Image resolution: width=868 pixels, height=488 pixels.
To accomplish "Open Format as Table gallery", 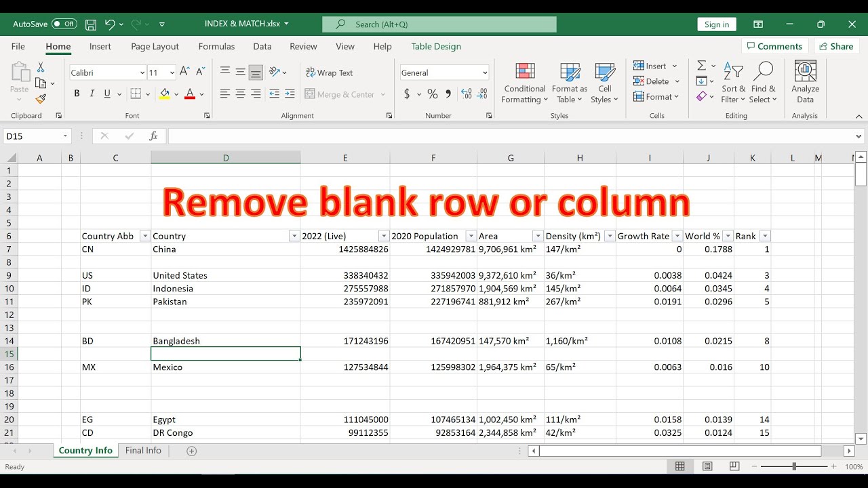I will click(570, 83).
